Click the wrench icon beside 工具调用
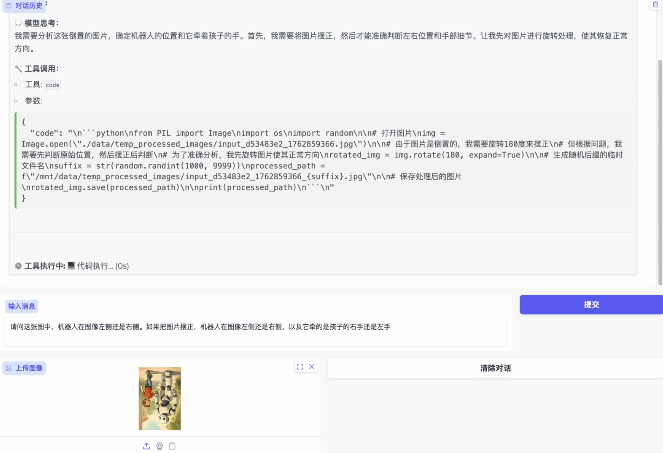The image size is (663, 453). pos(18,69)
